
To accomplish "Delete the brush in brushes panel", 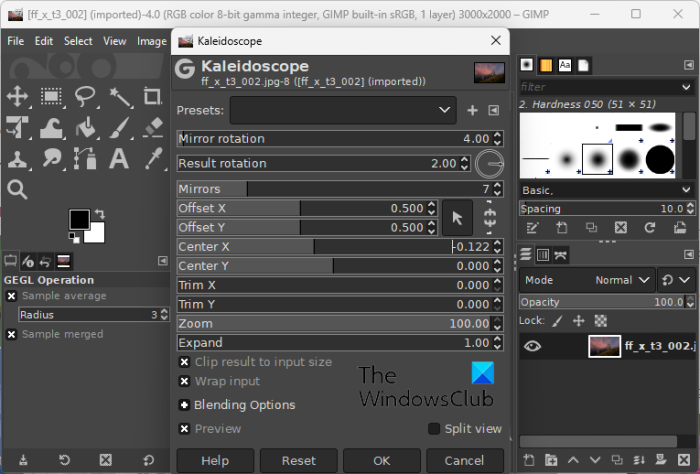I will (x=621, y=228).
